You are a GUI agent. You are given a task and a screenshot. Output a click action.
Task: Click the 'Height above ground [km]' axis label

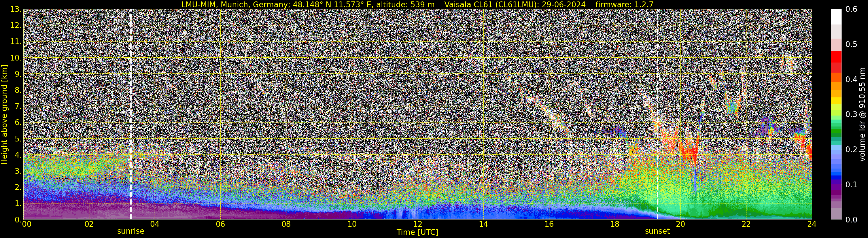[4, 115]
